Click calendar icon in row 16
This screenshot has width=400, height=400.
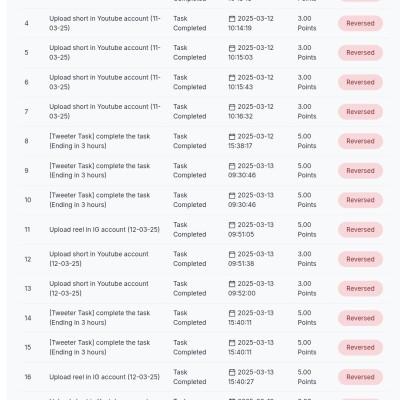(232, 372)
